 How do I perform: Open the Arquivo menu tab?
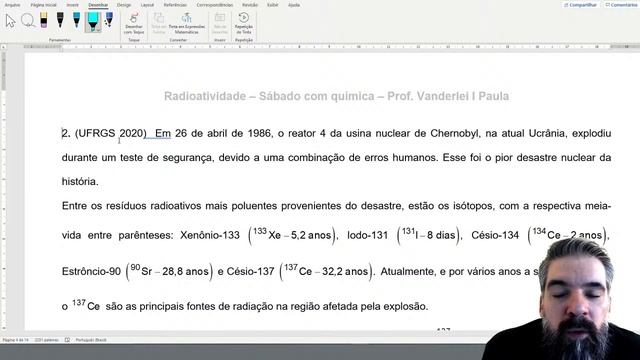coord(12,5)
